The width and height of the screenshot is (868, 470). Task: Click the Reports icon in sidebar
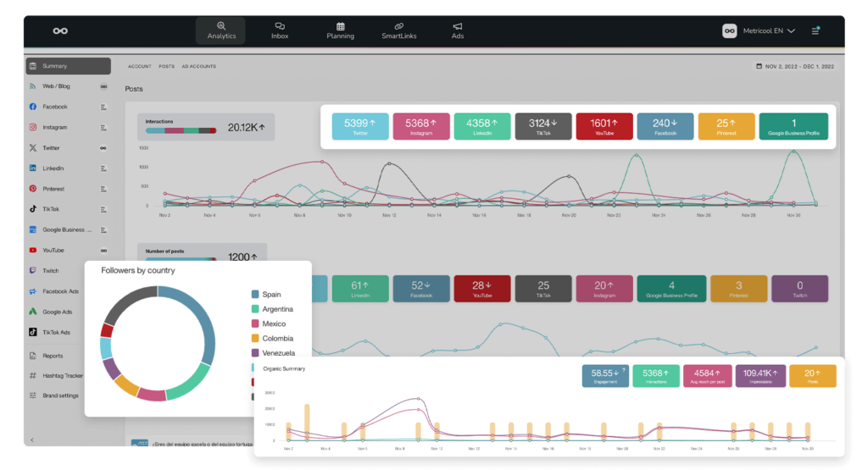tap(33, 356)
